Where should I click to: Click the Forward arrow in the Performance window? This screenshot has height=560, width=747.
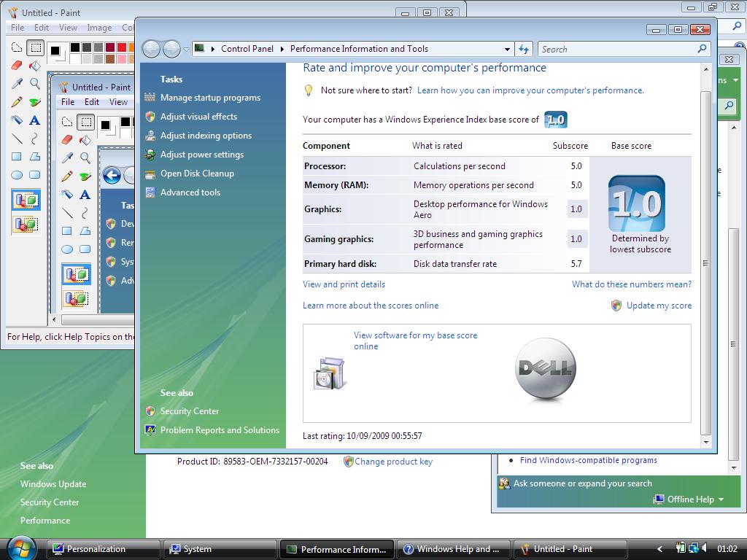point(171,49)
